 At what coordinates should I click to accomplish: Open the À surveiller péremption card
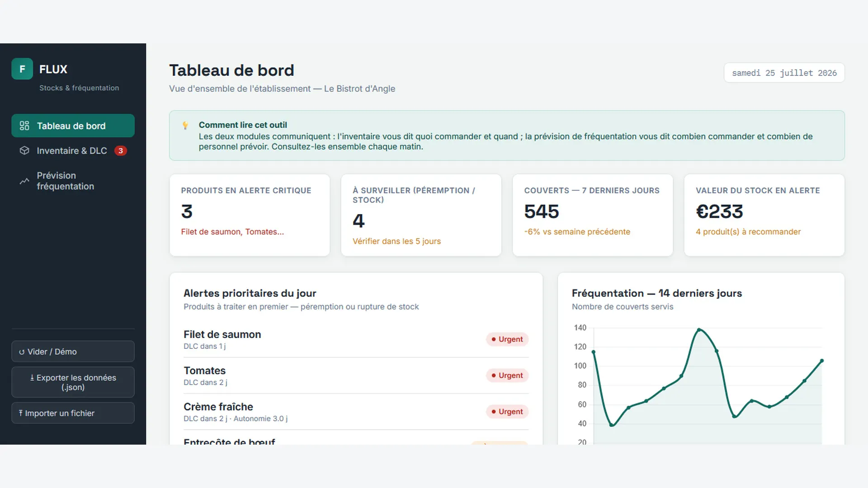point(421,215)
